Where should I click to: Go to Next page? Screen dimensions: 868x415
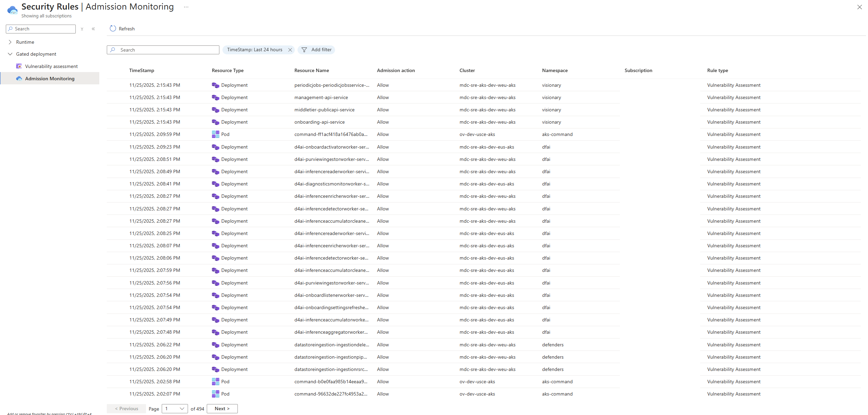click(x=222, y=409)
